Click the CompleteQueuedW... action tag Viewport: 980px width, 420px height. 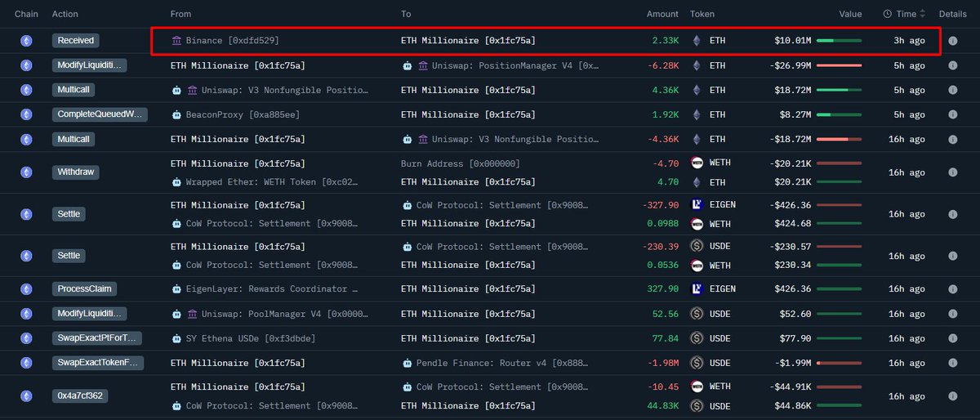100,114
